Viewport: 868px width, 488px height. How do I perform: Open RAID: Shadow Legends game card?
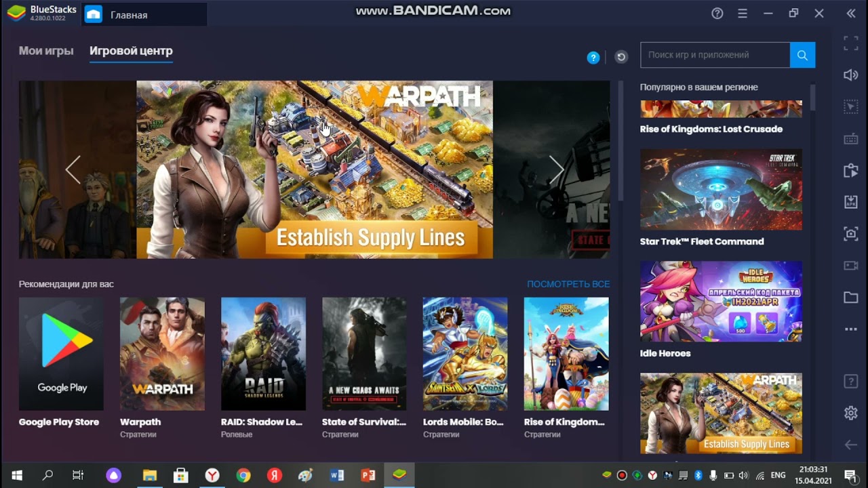pos(263,354)
